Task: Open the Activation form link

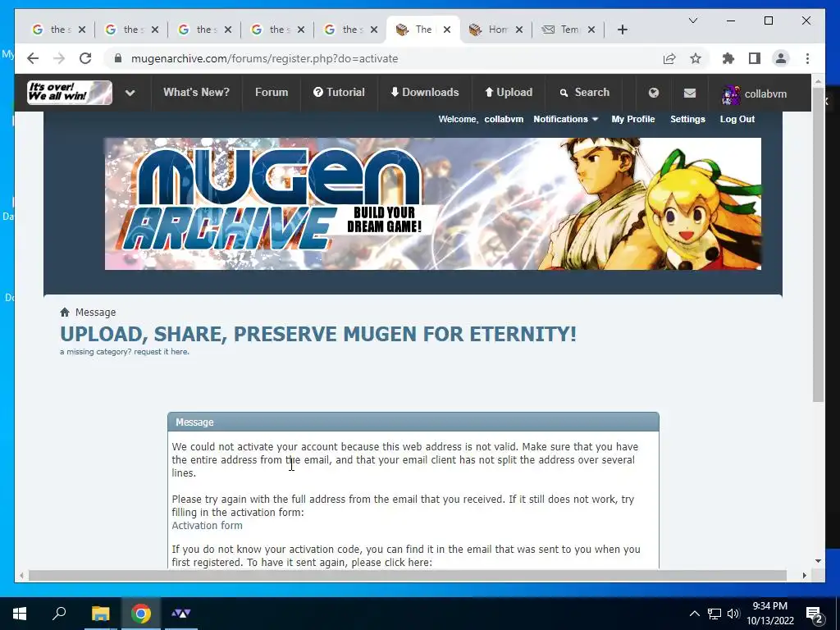Action: [x=207, y=525]
